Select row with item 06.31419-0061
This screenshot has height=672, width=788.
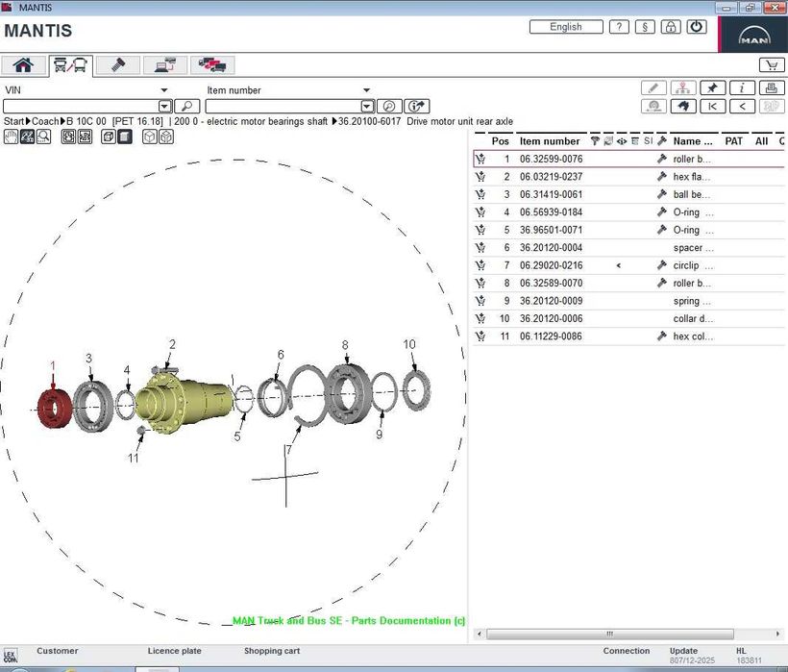tap(629, 194)
